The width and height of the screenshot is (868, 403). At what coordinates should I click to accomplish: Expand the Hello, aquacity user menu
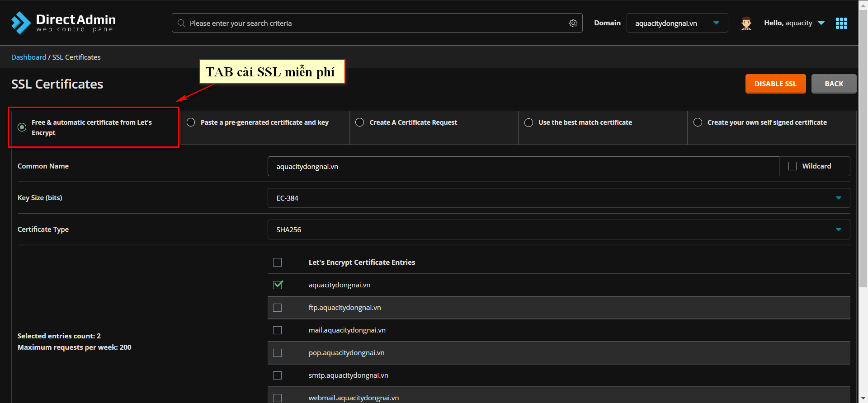coord(794,23)
